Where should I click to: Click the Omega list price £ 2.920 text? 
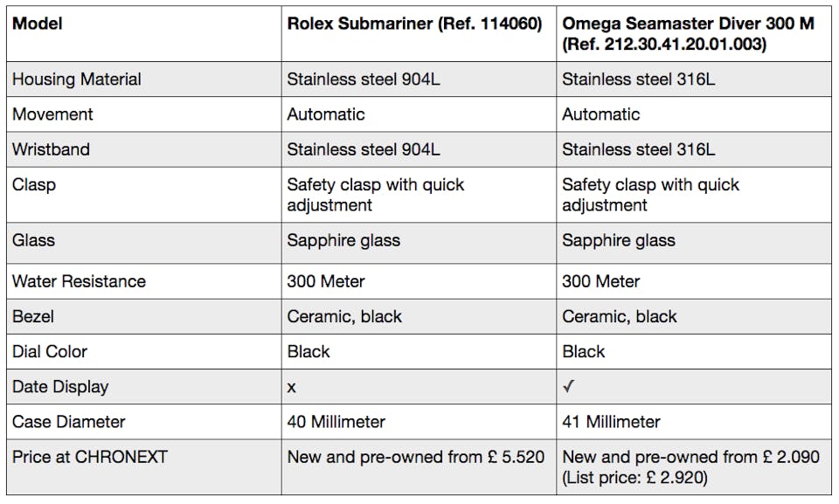tap(634, 477)
